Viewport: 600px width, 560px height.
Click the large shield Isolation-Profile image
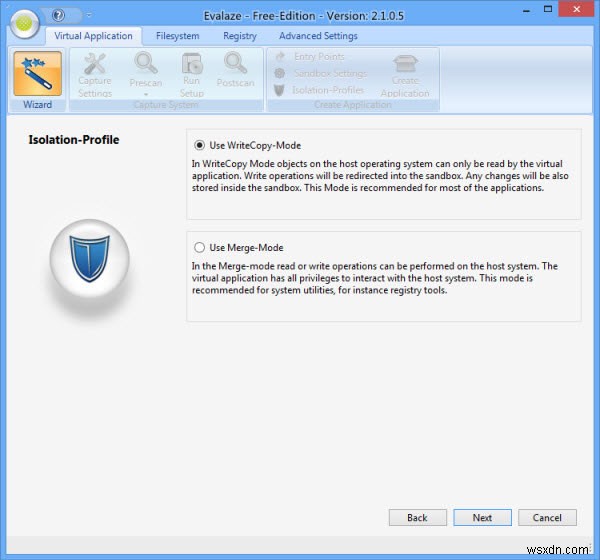coord(90,258)
